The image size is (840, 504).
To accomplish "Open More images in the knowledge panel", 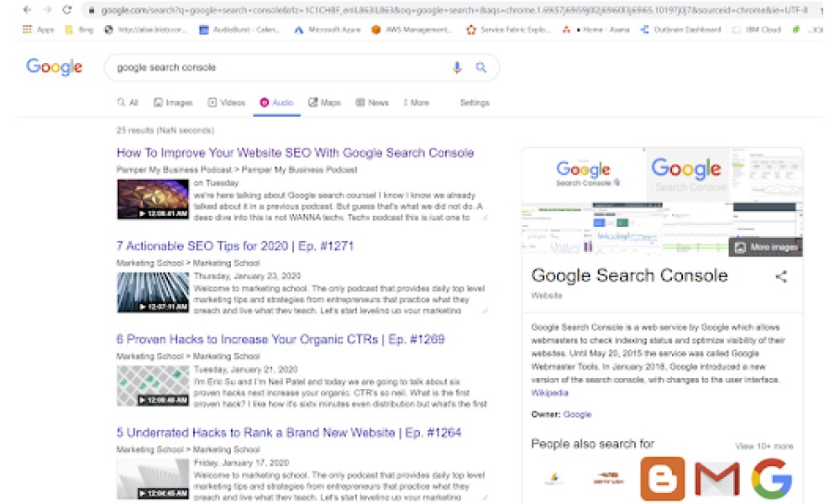I will click(765, 247).
